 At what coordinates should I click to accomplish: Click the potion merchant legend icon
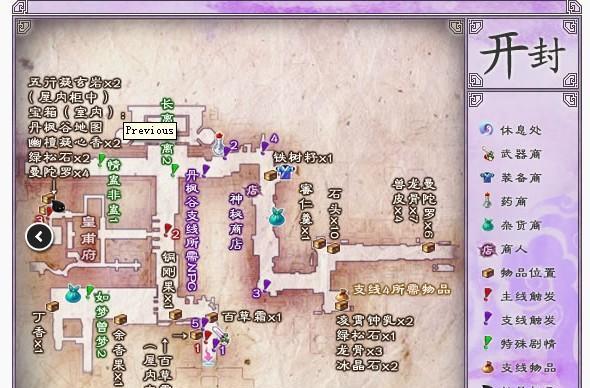pos(487,201)
